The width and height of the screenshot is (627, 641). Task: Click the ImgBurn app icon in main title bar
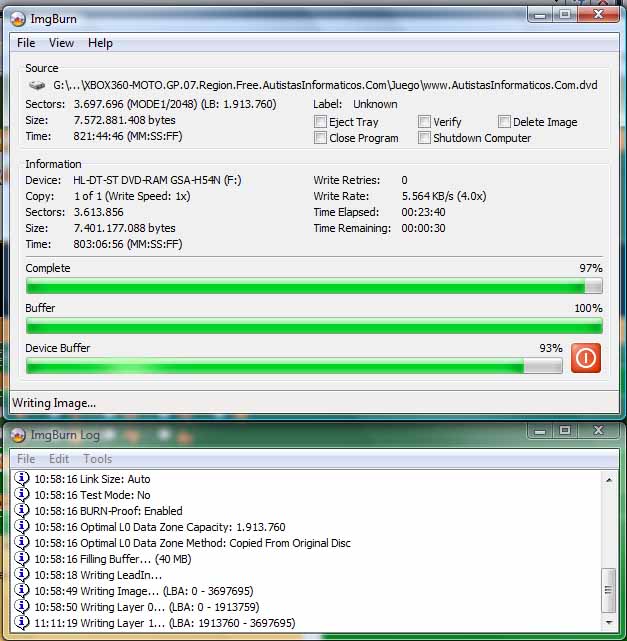pos(18,19)
